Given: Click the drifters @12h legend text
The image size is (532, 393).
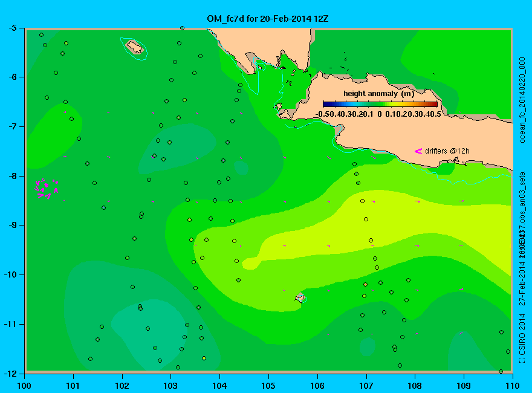Looking at the screenshot, I should point(447,151).
